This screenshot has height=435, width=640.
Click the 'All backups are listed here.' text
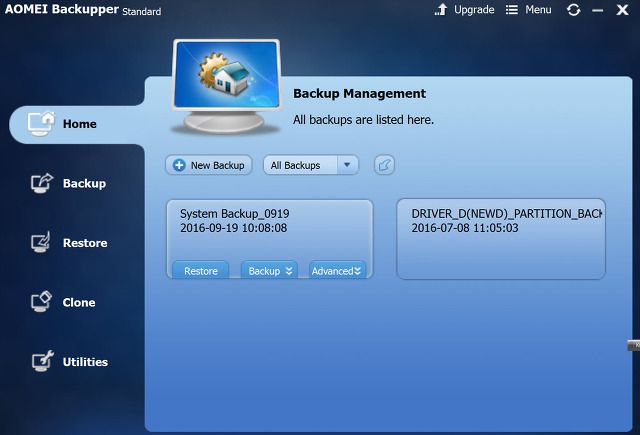click(x=363, y=120)
